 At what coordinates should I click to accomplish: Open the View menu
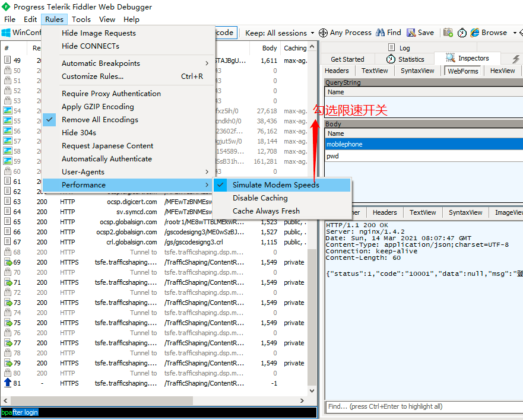107,20
